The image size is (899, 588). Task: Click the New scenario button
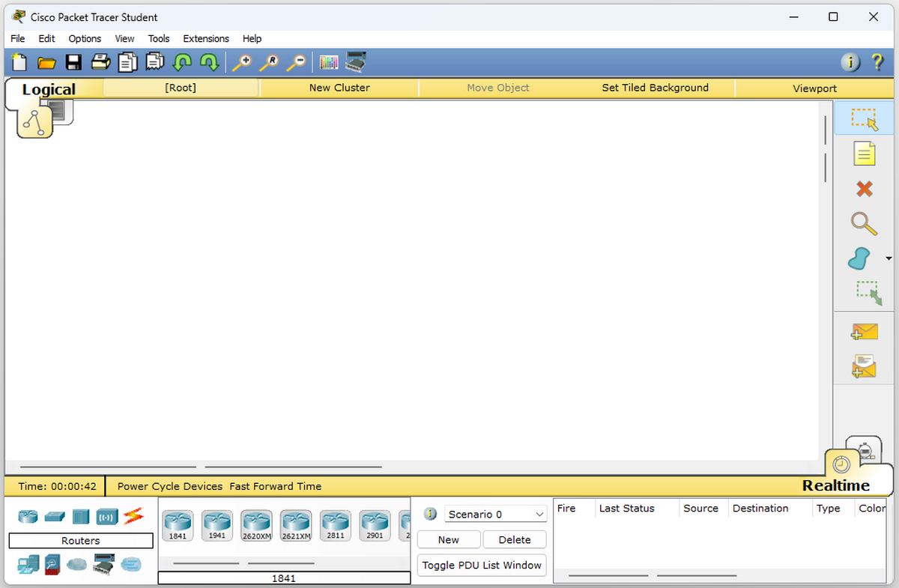(449, 539)
